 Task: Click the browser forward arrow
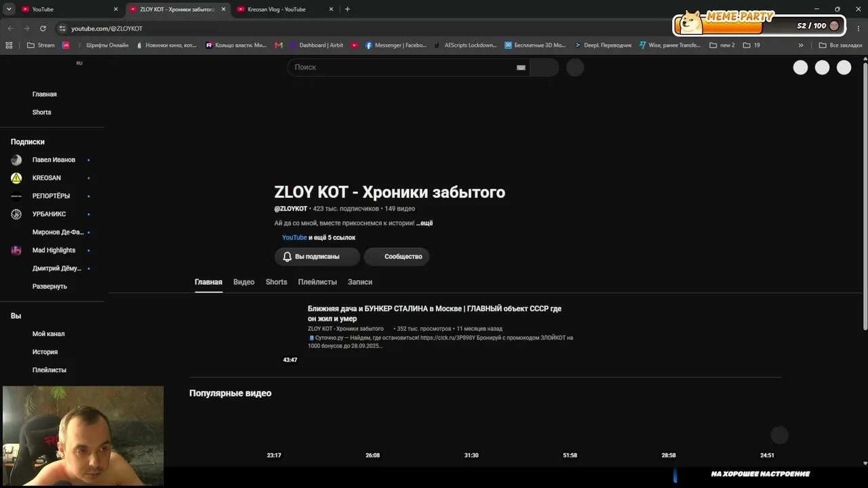pyautogui.click(x=26, y=28)
